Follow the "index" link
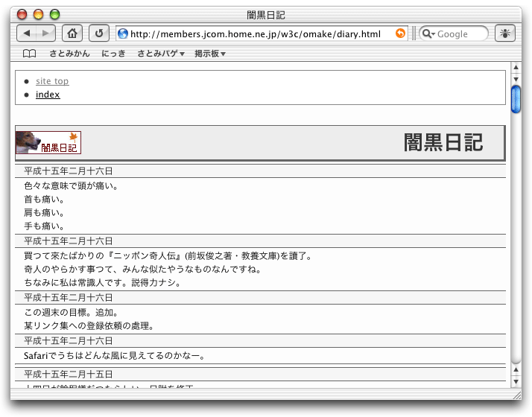The image size is (532, 417). pyautogui.click(x=48, y=95)
